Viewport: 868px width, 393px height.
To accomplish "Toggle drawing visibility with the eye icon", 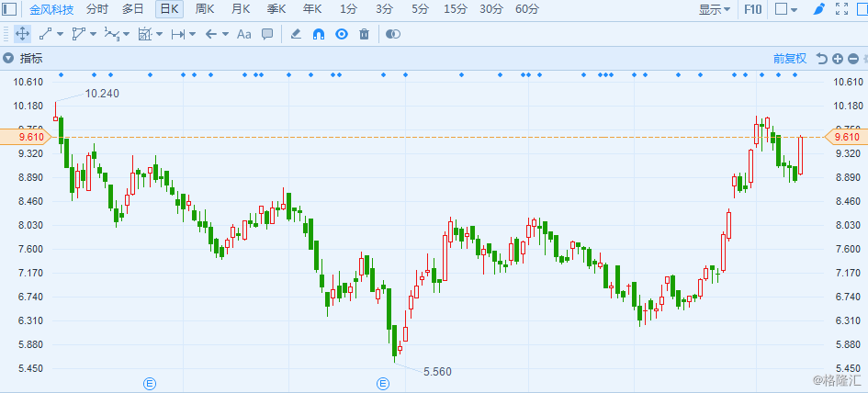I will point(341,34).
